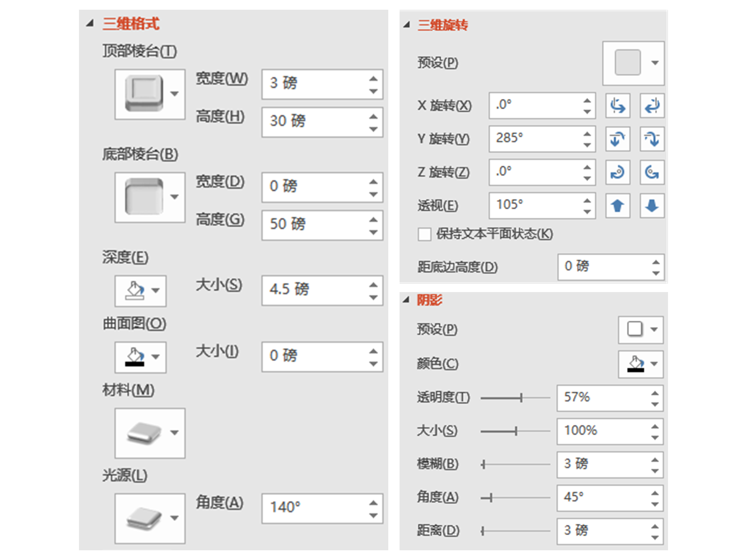Click X rotation left rotate icon

click(x=617, y=106)
